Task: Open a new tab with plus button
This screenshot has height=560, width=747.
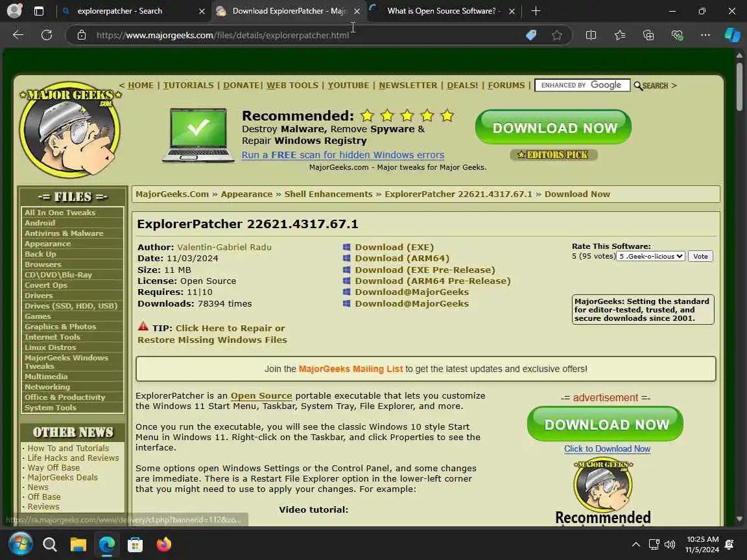Action: pos(536,10)
